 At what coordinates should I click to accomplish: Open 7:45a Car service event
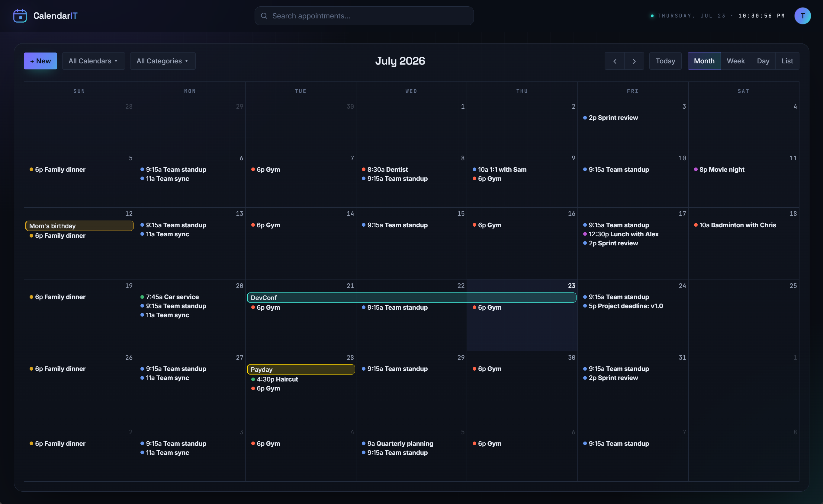(x=170, y=297)
